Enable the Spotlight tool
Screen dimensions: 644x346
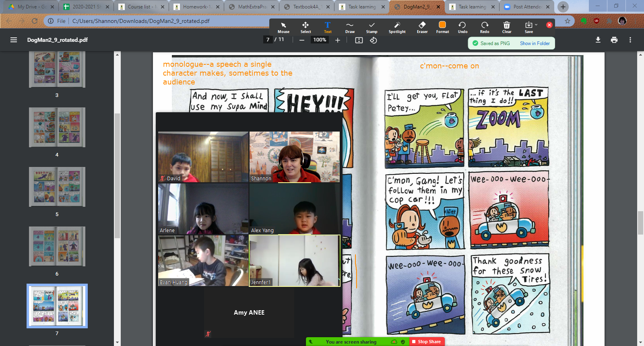397,27
